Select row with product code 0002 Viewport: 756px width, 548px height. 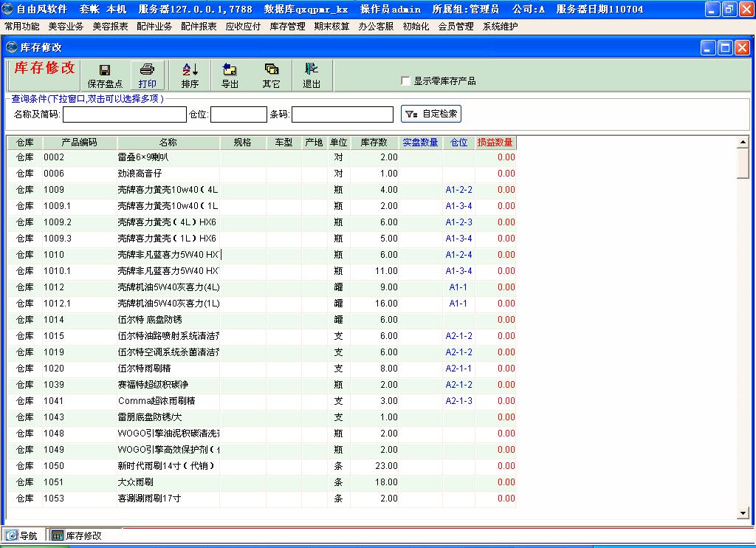261,157
